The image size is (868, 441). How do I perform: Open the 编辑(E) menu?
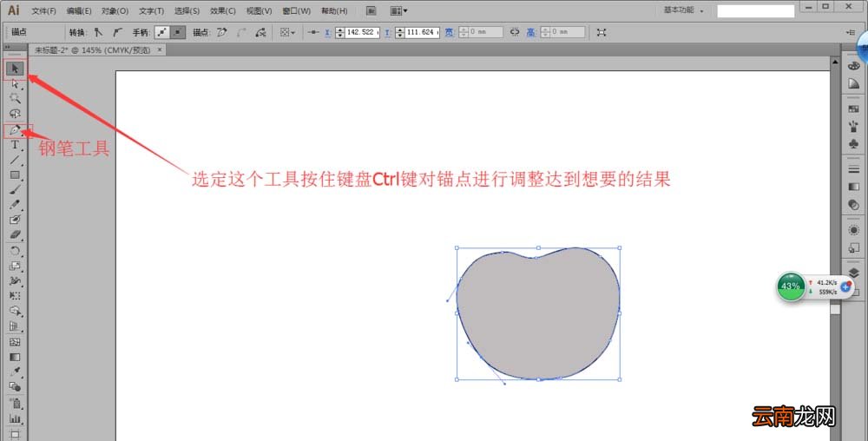pos(79,10)
